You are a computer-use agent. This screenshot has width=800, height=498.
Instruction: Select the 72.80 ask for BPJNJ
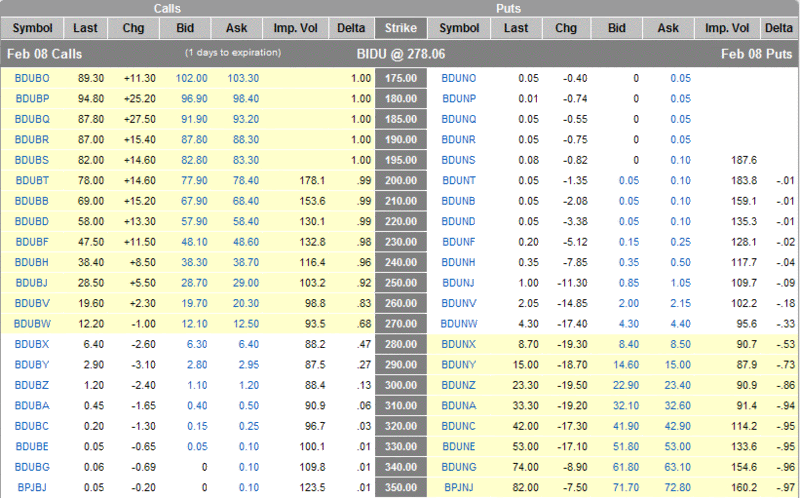678,487
